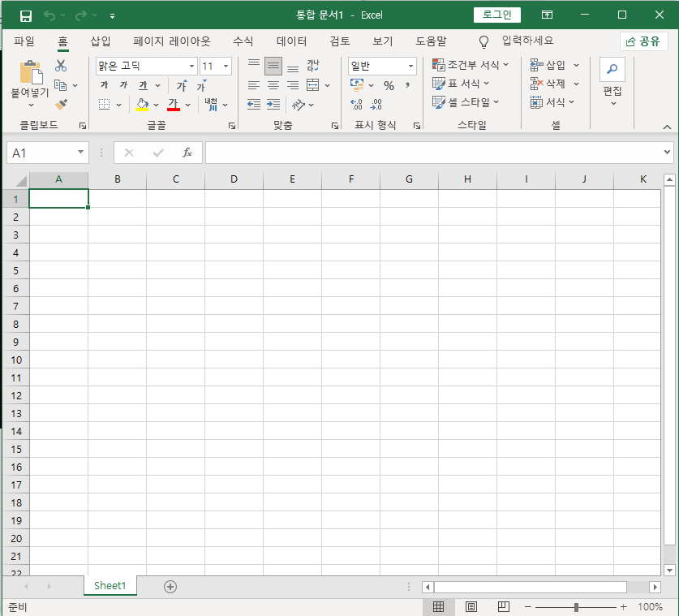Collapse the ribbon
Screen dimensions: 679x616
[667, 127]
